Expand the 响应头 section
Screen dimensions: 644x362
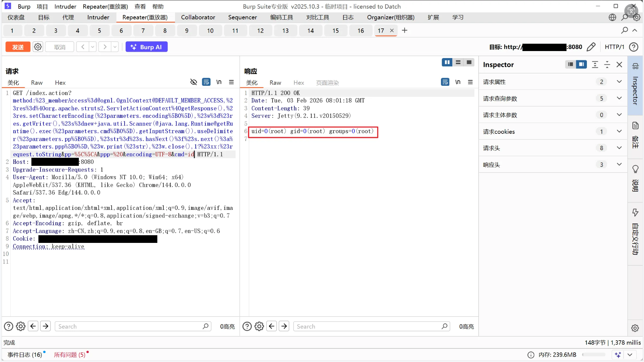(553, 164)
